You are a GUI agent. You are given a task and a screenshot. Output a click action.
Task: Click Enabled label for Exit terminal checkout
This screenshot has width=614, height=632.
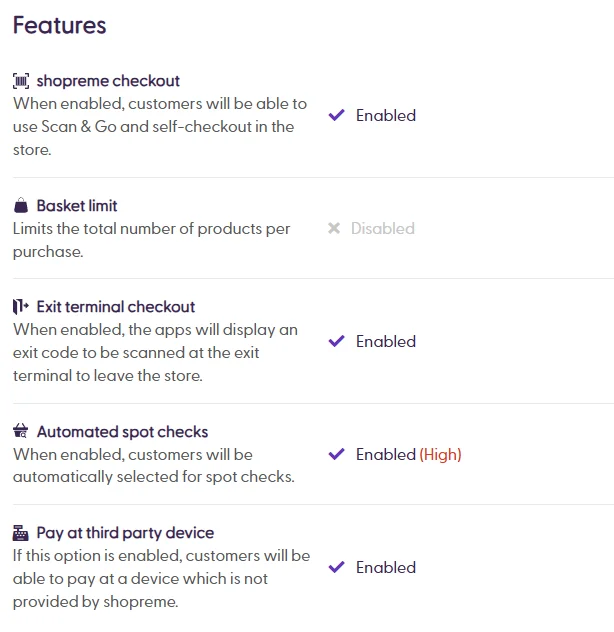[386, 341]
